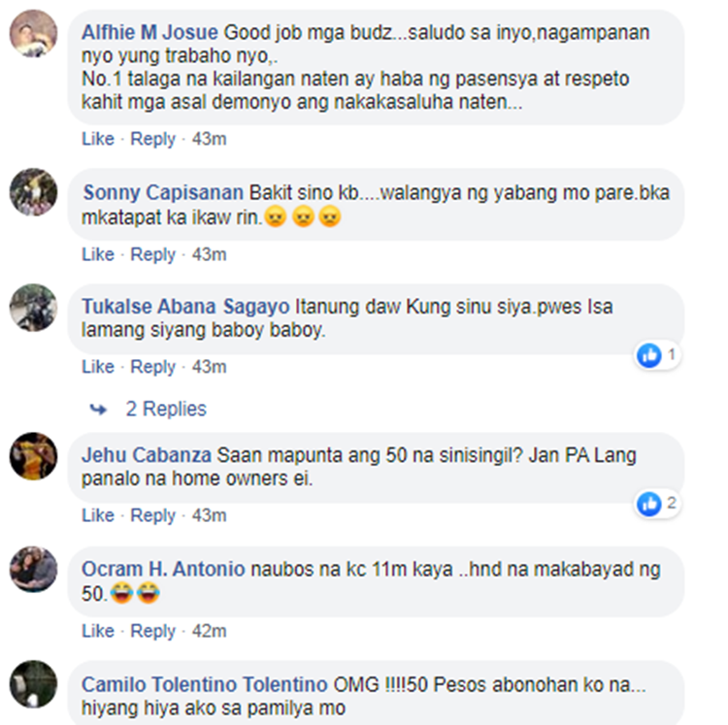
Task: Open the Alfhie M Josue name link
Action: pos(149,32)
